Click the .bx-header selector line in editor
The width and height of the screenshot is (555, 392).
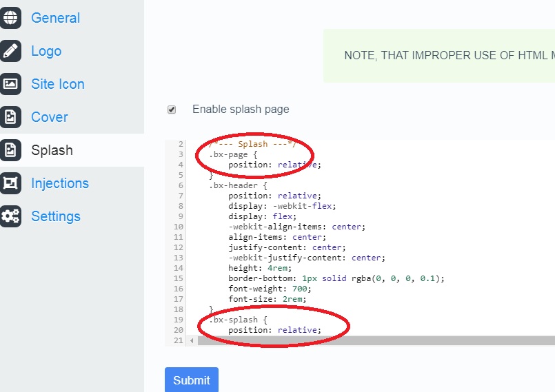tap(237, 185)
